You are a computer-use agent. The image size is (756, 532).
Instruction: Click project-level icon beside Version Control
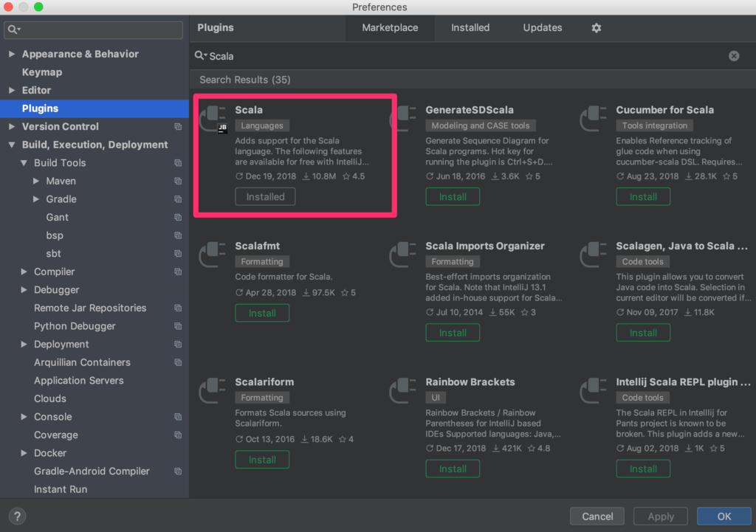point(178,127)
